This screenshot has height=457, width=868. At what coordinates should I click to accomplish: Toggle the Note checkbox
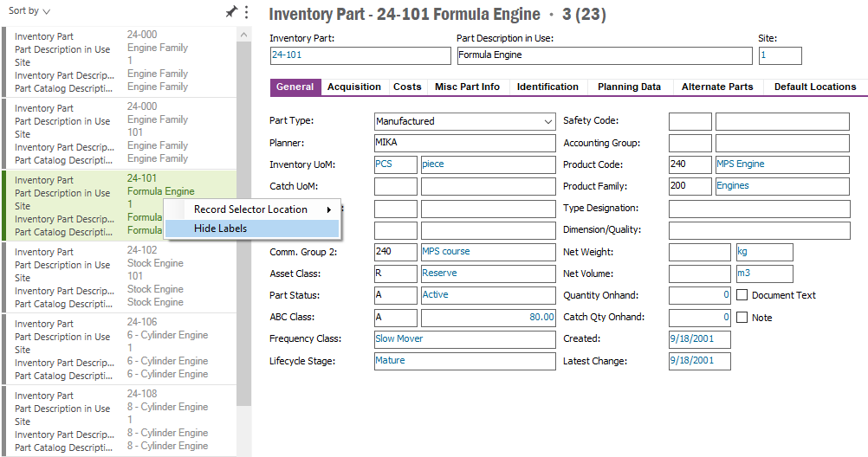click(742, 318)
